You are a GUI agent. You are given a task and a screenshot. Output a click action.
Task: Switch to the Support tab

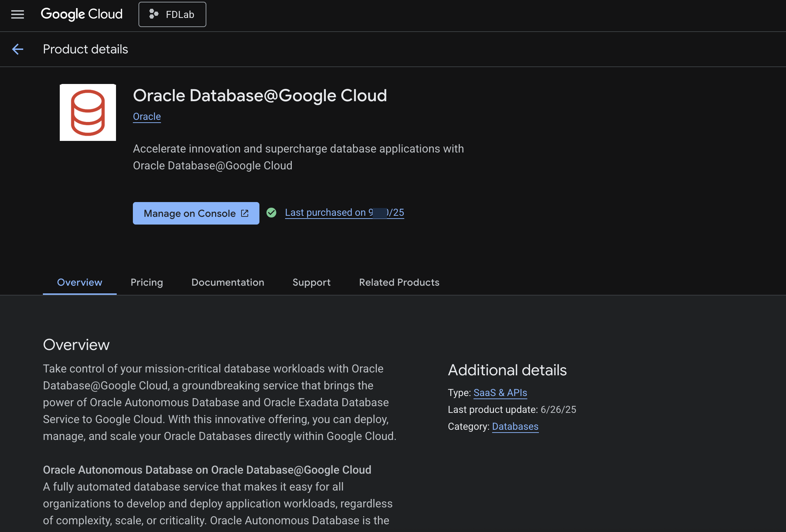click(312, 283)
